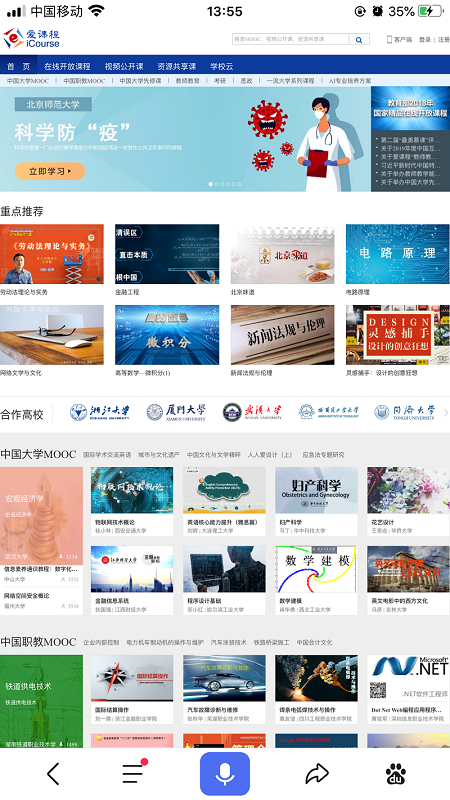Open the 花艺设计 course card

point(408,502)
